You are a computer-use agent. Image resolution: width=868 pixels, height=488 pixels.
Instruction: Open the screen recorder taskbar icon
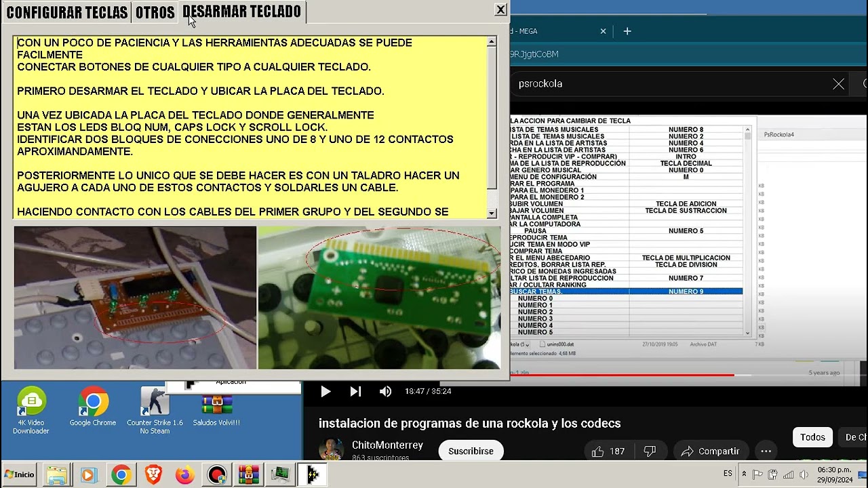[x=217, y=475]
